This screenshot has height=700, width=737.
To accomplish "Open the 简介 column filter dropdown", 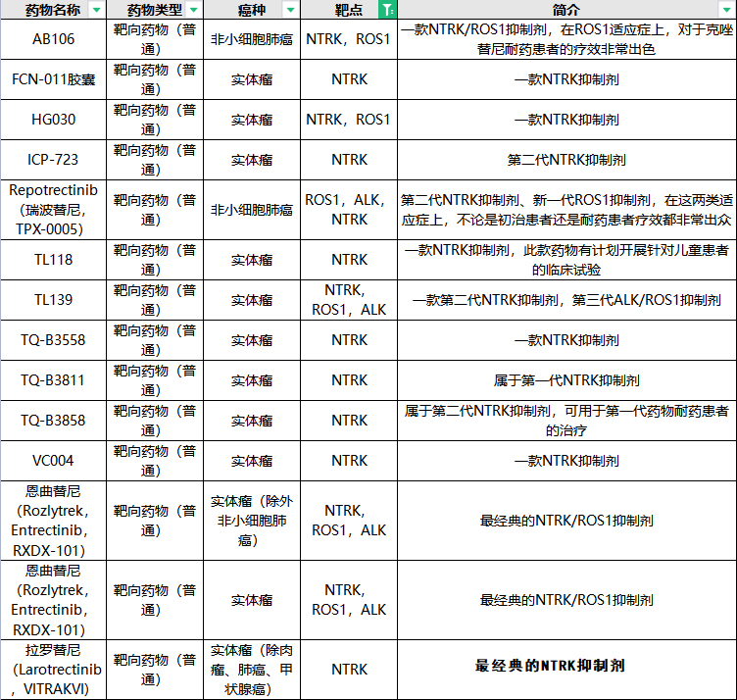I will [726, 10].
